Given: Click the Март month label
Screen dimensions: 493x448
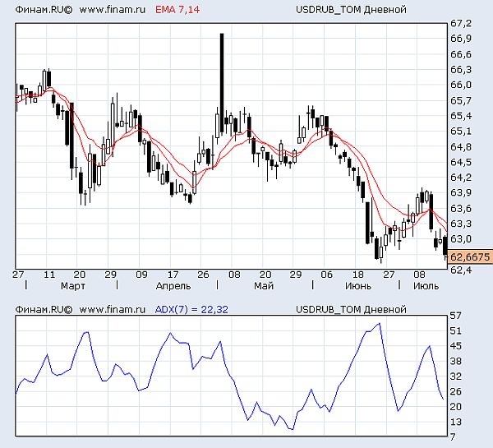Looking at the screenshot, I should point(73,286).
